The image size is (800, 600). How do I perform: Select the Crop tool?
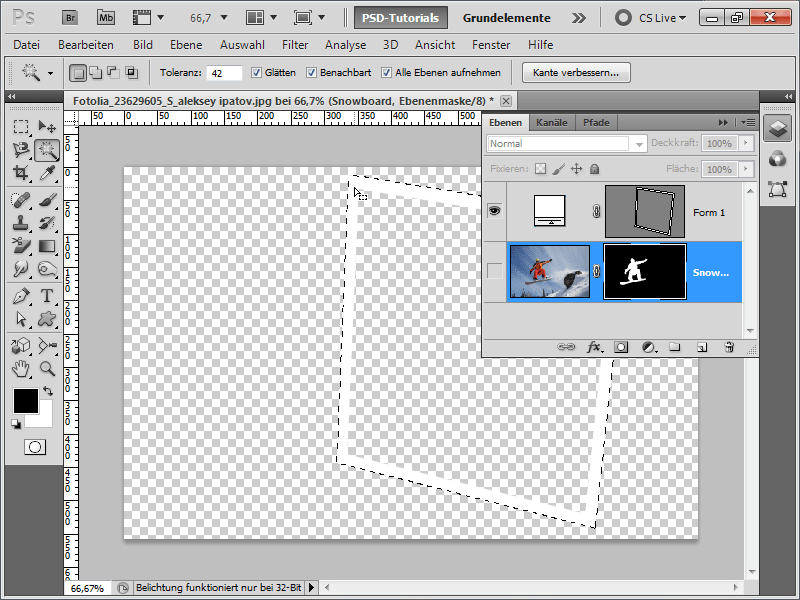coord(21,173)
